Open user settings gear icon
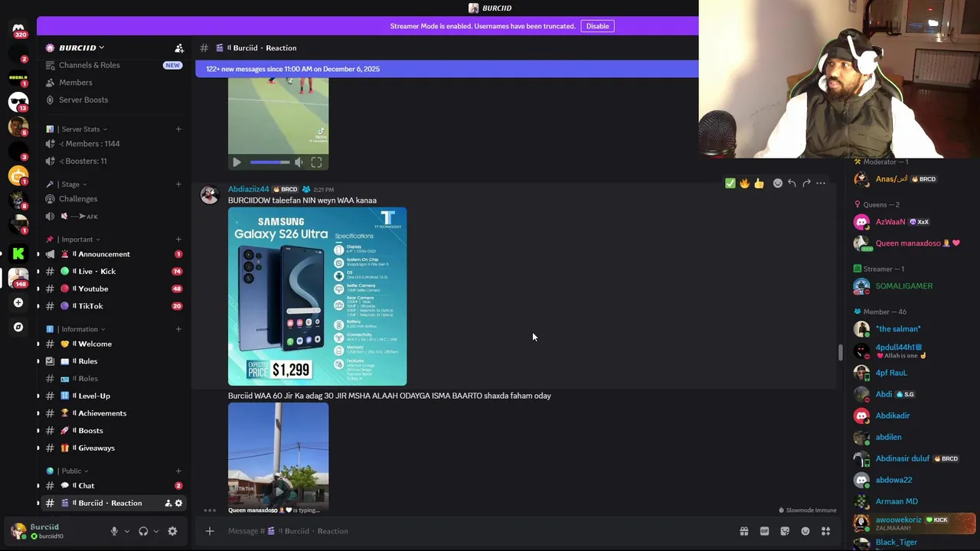Screen dimensions: 980x551 pyautogui.click(x=172, y=531)
